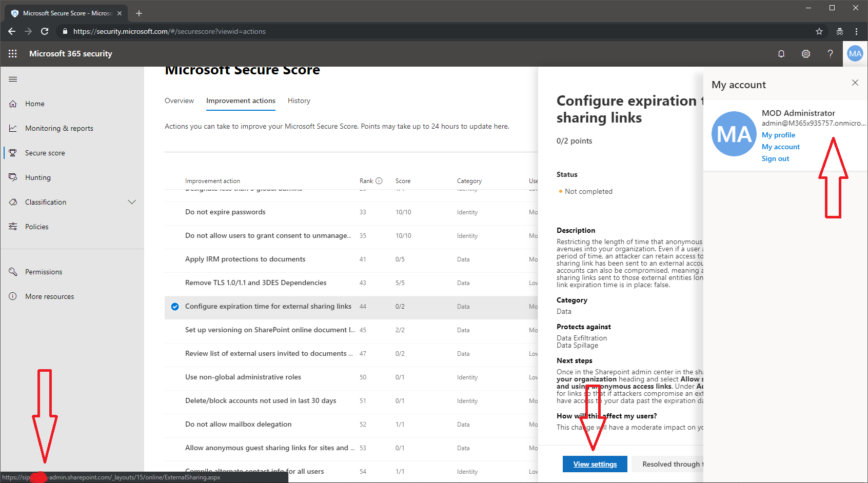Click the Not completed status text
Viewport: 868px width, 483px height.
[x=588, y=191]
